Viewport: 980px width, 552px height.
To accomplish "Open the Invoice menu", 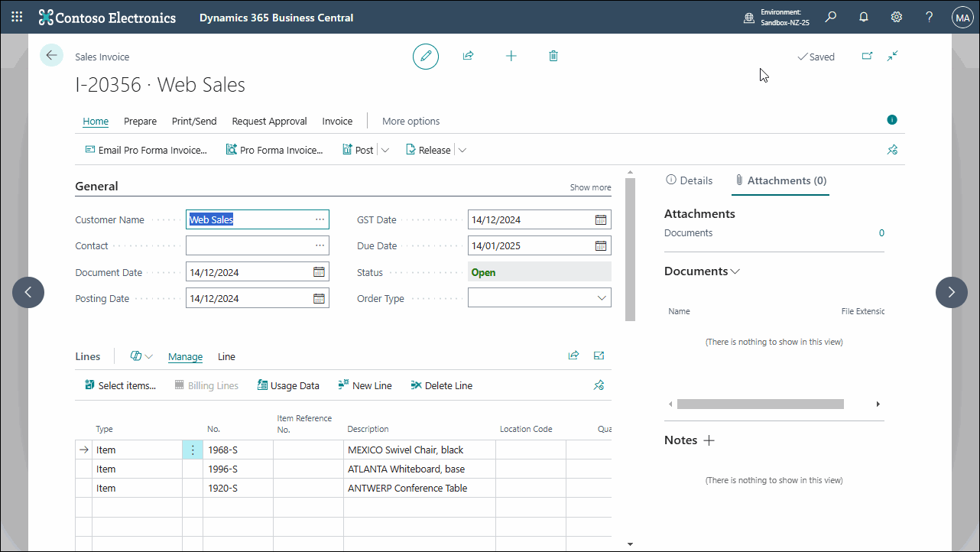I will click(x=337, y=121).
